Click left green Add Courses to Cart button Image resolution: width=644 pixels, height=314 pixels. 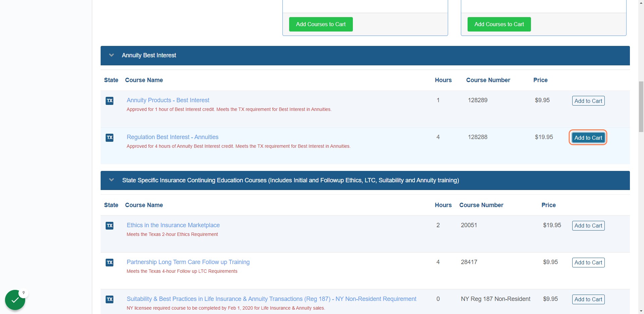[x=321, y=24]
